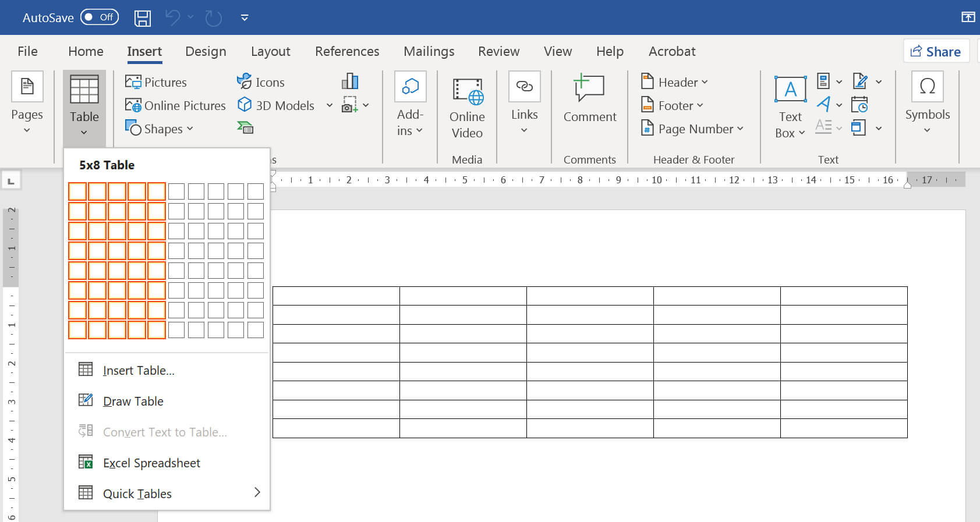Choose Insert Table... from the menu
Image resolution: width=980 pixels, height=522 pixels.
(x=167, y=370)
